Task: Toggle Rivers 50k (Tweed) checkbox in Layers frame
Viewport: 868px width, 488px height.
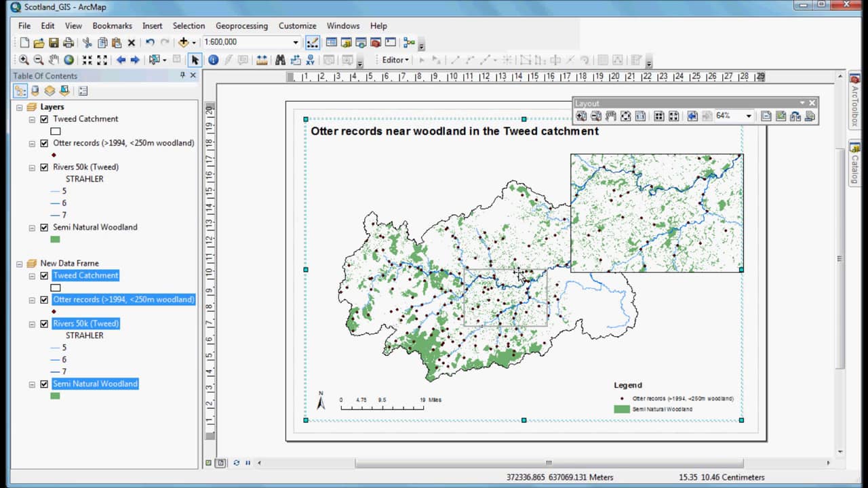Action: (x=44, y=167)
